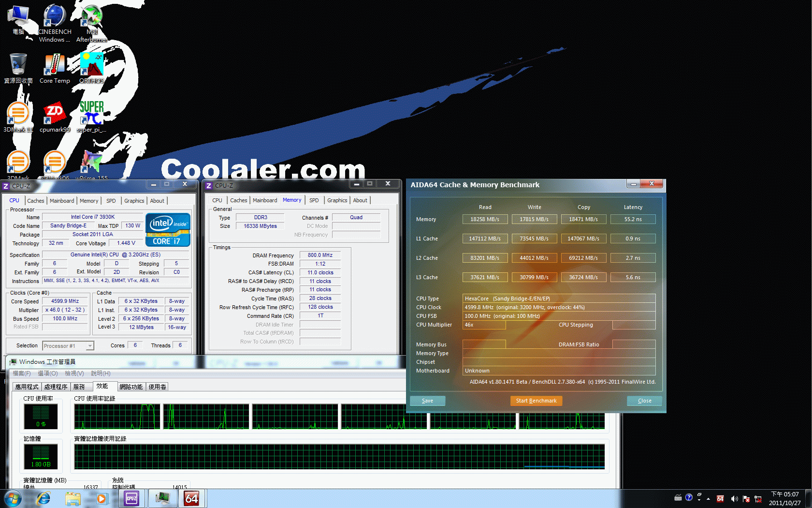Open About tab in left CPU-Z

pyautogui.click(x=157, y=201)
